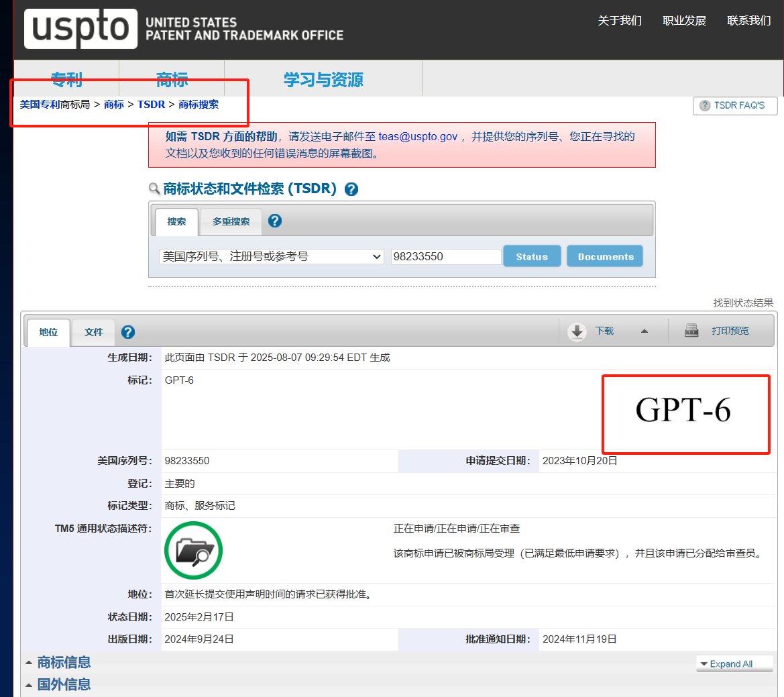Click the 打印预览 text link
The width and height of the screenshot is (784, 697).
tap(730, 331)
